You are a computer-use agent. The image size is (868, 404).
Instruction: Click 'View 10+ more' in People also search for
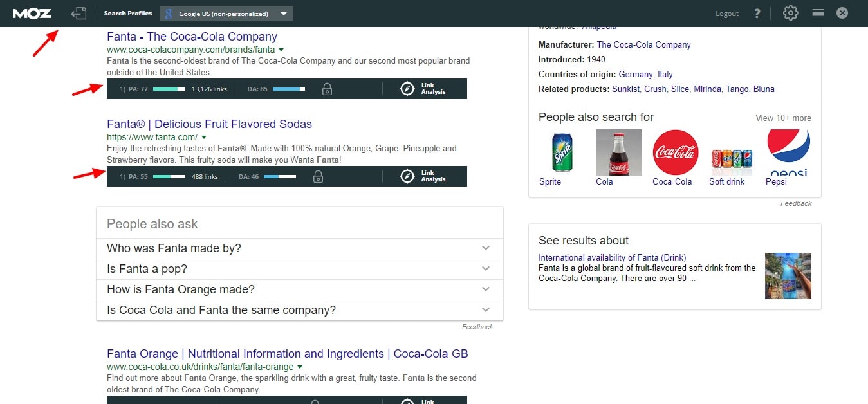click(x=783, y=118)
